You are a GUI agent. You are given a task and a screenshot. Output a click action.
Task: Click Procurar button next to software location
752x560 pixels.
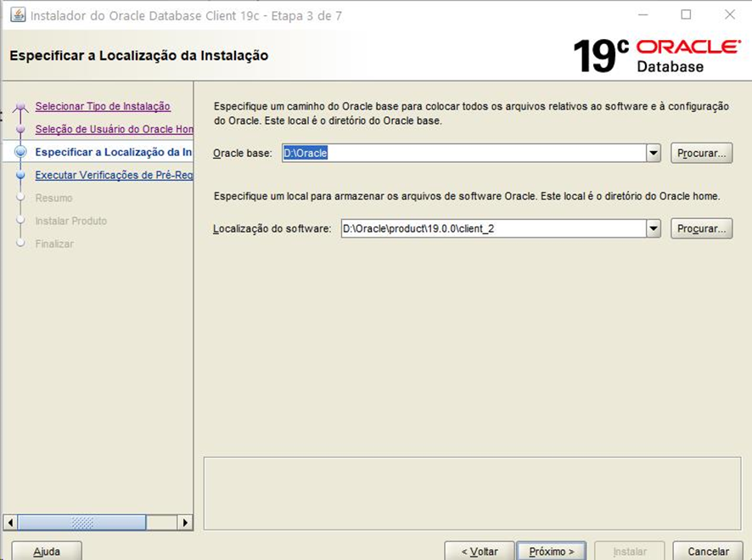coord(701,229)
